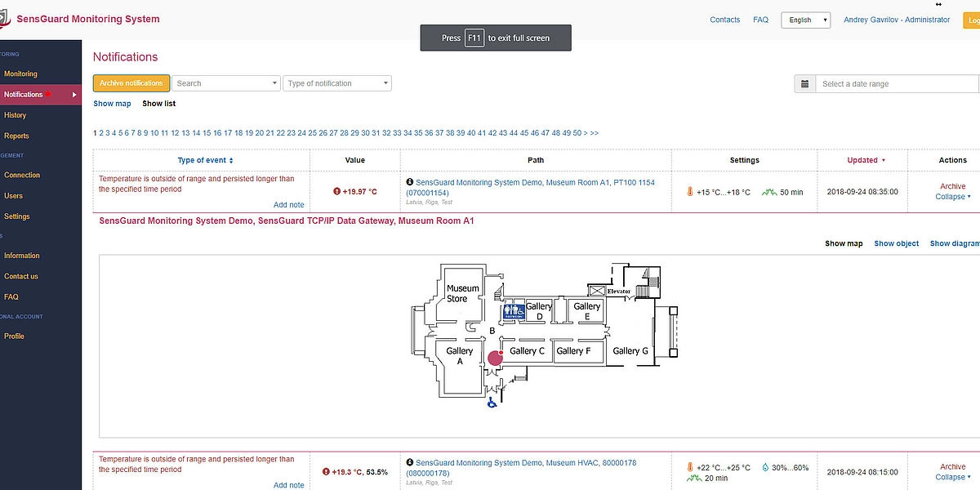Click the calendar icon beside the date range
This screenshot has width=980, height=490.
805,83
